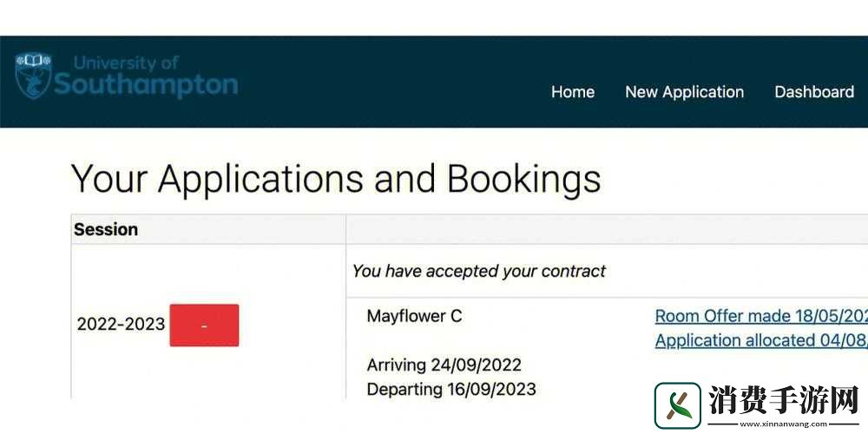
Task: Click the 消费手游网 watermark text
Action: pos(783,398)
